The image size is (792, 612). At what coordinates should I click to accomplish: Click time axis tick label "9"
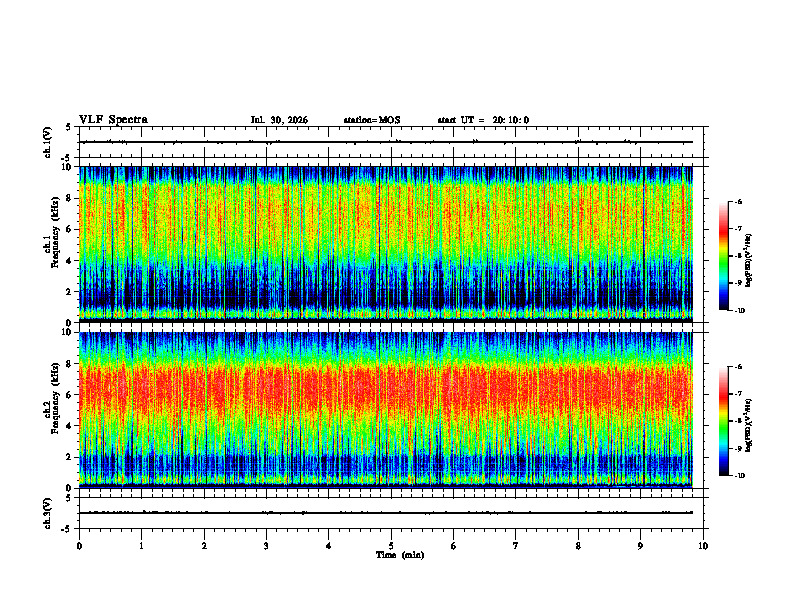(x=640, y=546)
